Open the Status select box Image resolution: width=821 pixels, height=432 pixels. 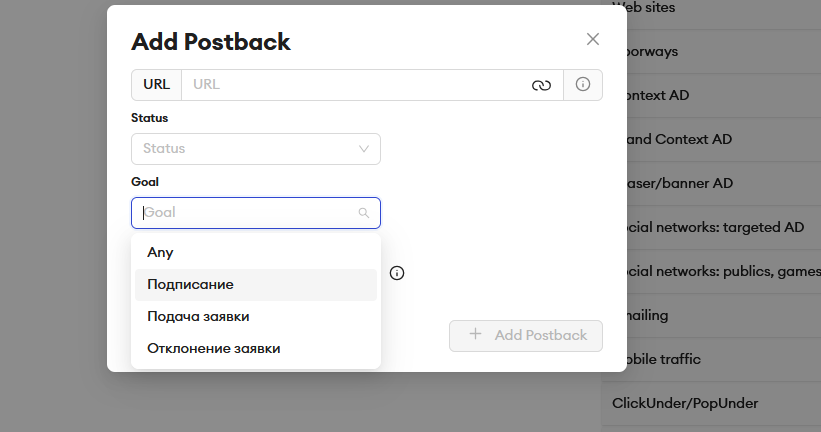pyautogui.click(x=256, y=149)
